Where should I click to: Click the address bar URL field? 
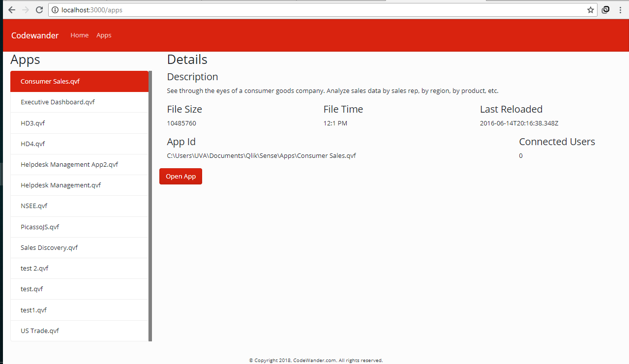(x=295, y=10)
